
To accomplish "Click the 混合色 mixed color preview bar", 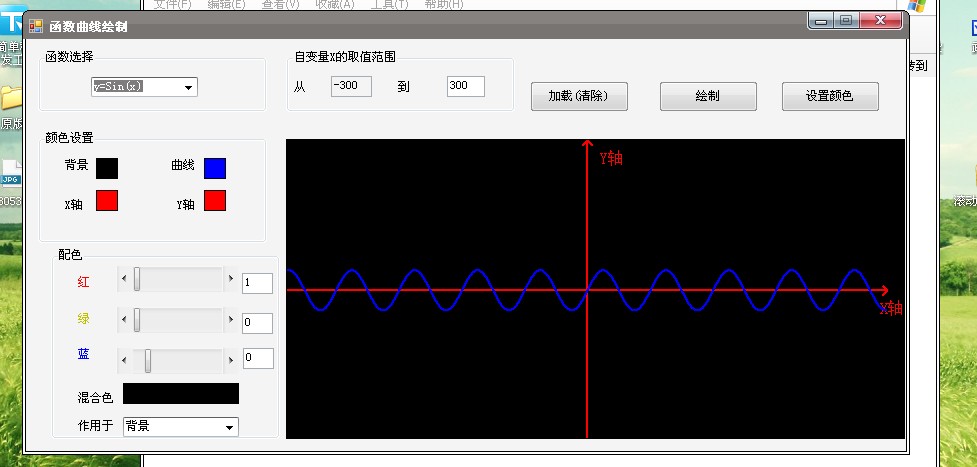I will pos(181,393).
